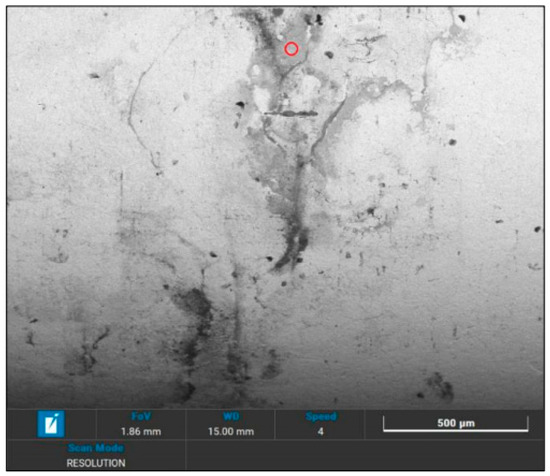The image size is (550, 476).
Task: Select the FoV label in info bar
Action: (x=141, y=416)
